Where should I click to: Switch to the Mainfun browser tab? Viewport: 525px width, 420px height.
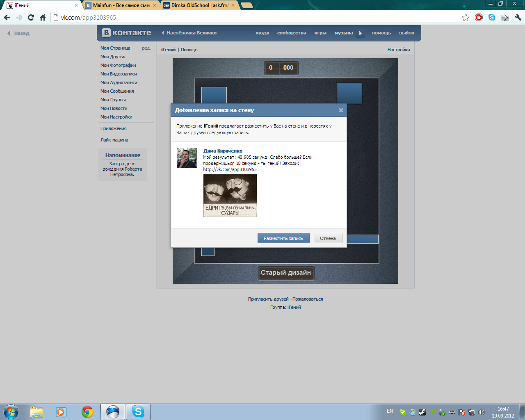pos(121,5)
